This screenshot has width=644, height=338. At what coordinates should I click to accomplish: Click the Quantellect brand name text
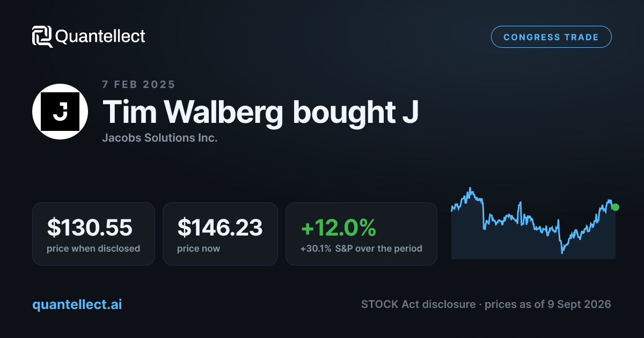[100, 36]
